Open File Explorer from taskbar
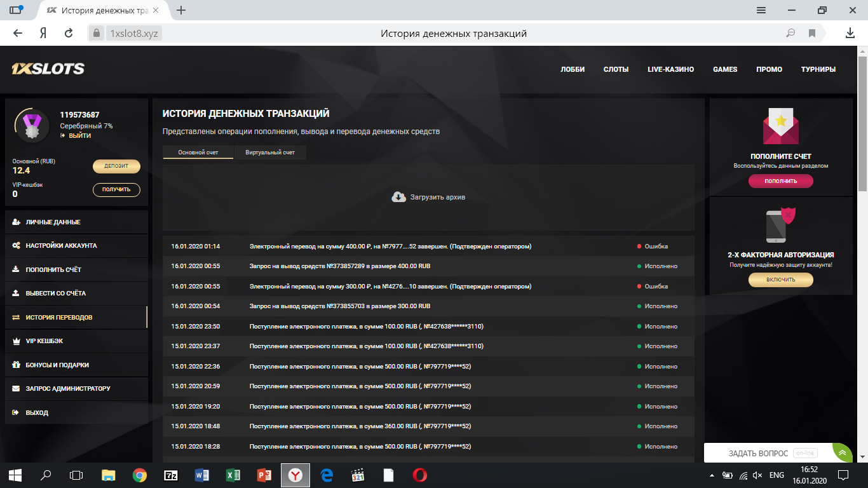Screen dimensions: 868x488 pos(109,475)
